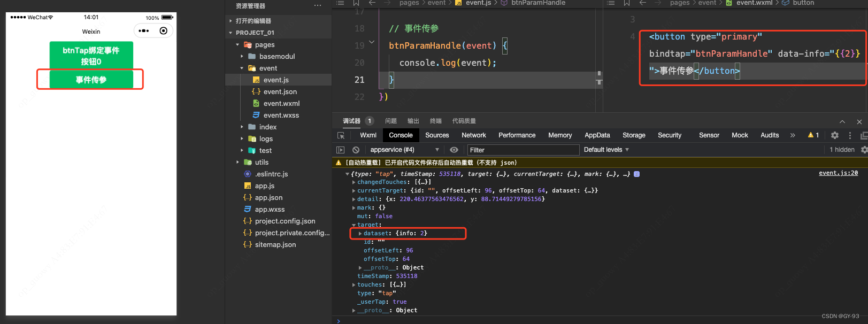This screenshot has height=324, width=868.
Task: Click bookmark icon in event.js editor
Action: point(356,3)
